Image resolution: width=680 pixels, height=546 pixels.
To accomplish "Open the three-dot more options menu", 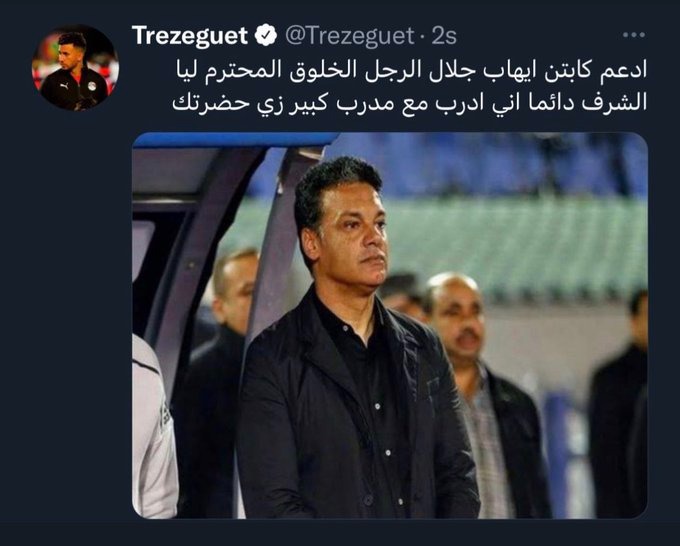I will (634, 35).
